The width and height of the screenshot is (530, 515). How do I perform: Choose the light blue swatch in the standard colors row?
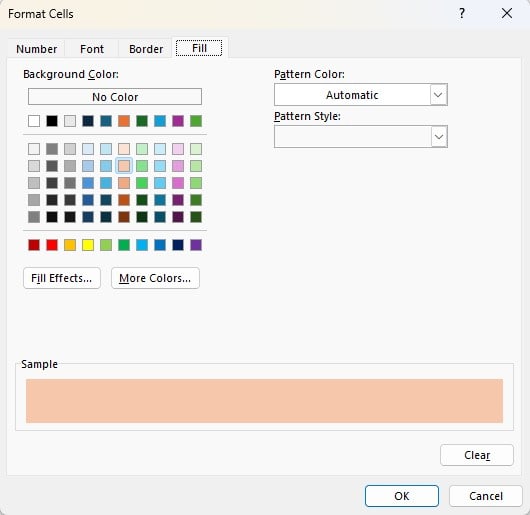(x=142, y=245)
